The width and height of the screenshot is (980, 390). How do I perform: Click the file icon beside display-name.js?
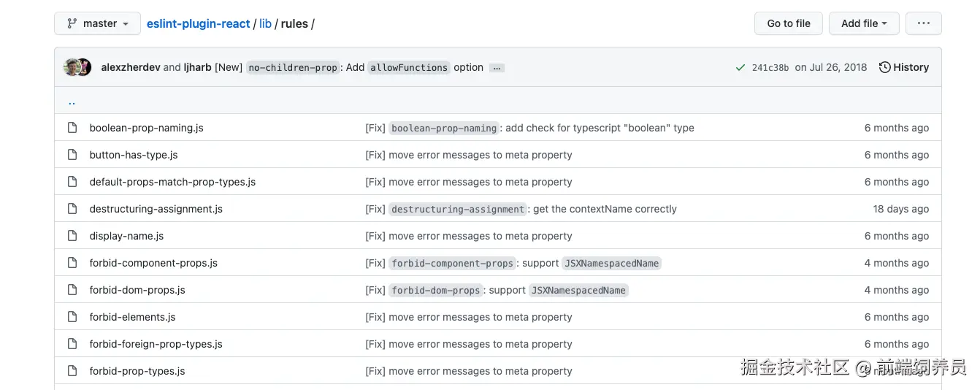(x=72, y=236)
